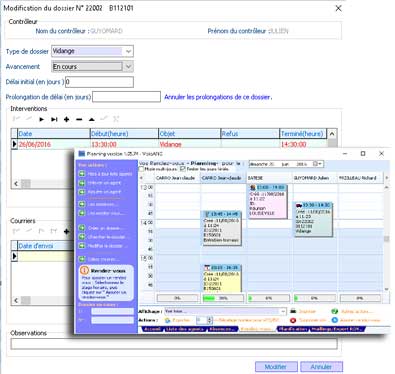Edit intervention using the up-triangle icon
395x374 pixels.
[x=92, y=119]
